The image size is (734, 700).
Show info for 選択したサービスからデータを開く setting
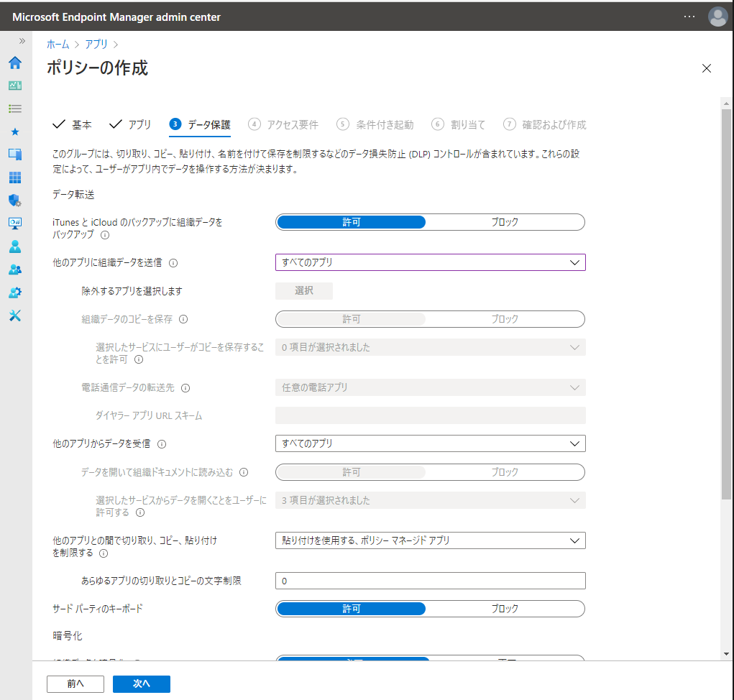(x=140, y=512)
